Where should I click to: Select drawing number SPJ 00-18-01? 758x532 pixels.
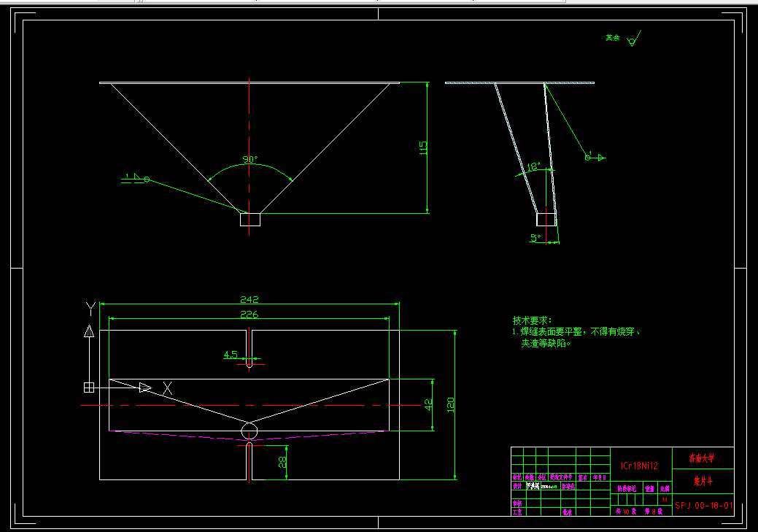click(704, 506)
